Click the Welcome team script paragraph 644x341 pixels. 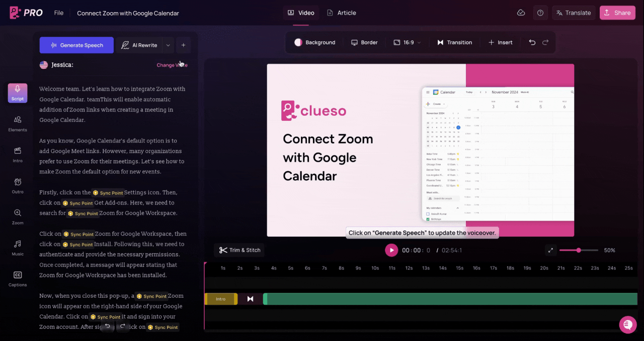point(113,104)
